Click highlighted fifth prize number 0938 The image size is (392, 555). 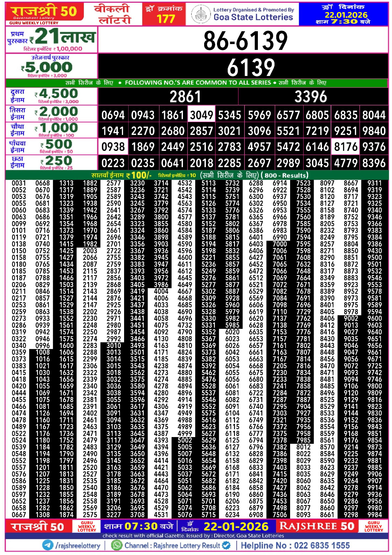(113, 147)
